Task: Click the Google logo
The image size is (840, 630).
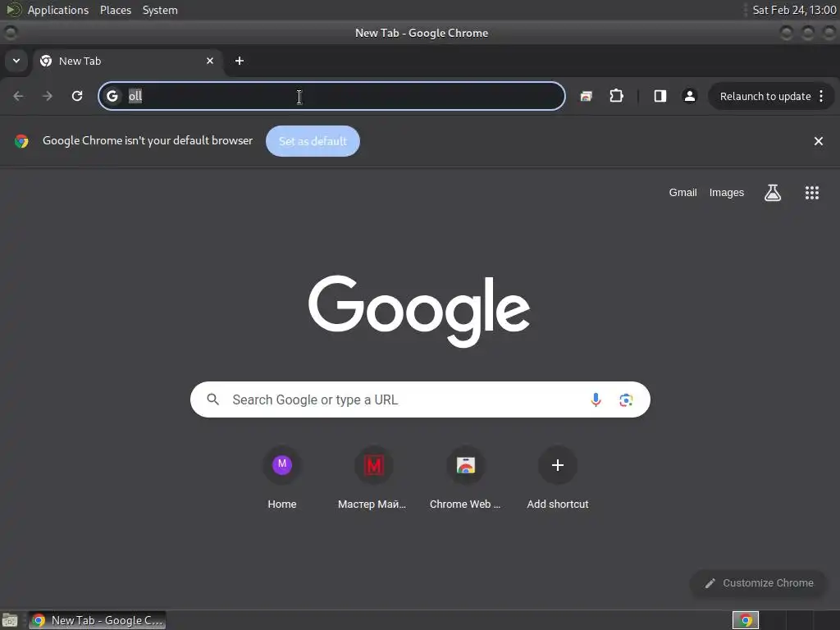Action: (419, 311)
